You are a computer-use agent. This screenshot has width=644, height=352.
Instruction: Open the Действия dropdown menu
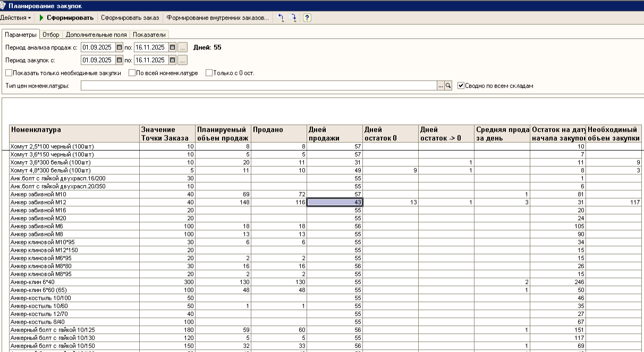(15, 18)
